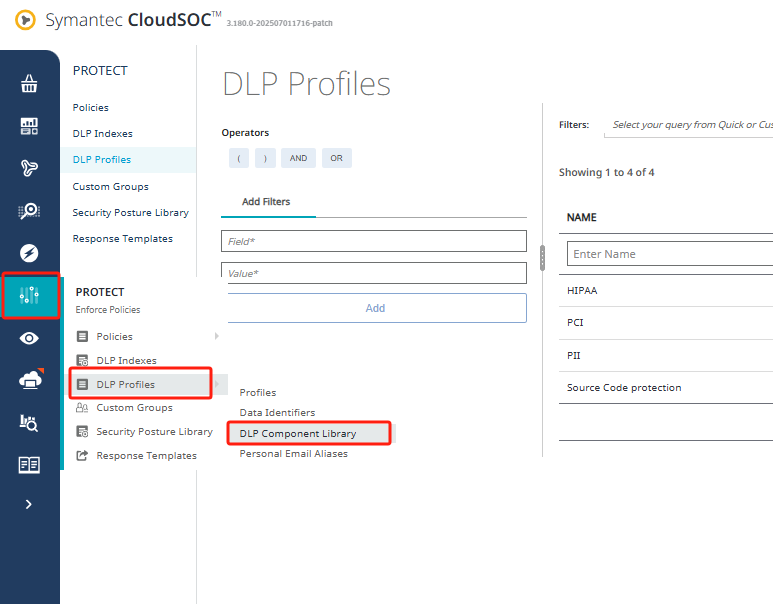Open the book icon in sidebar
773x604 pixels.
pos(29,464)
